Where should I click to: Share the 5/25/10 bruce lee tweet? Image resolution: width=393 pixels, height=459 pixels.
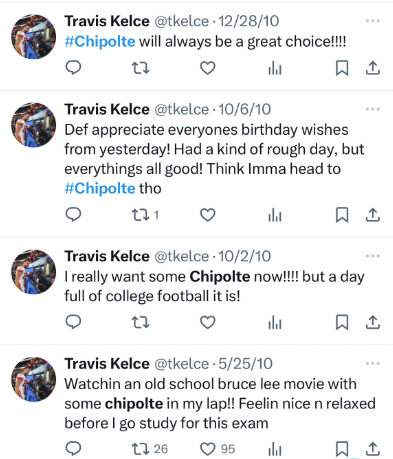point(373,449)
